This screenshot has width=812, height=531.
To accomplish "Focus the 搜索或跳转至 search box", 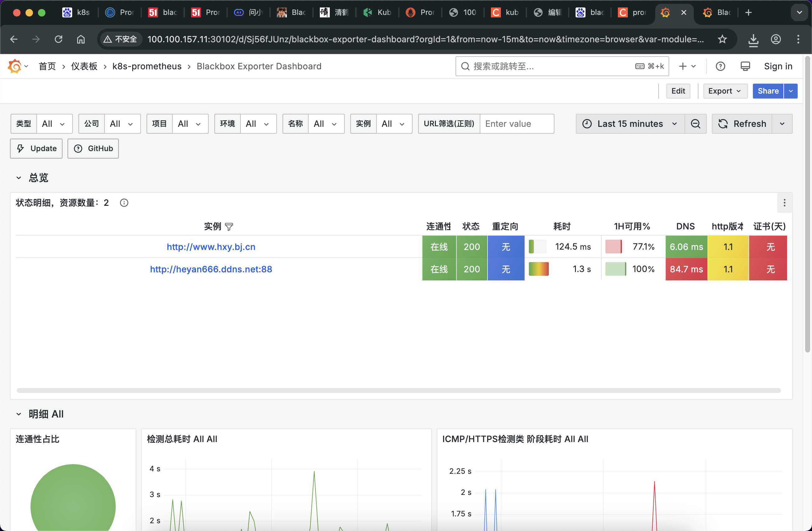I will tap(562, 66).
